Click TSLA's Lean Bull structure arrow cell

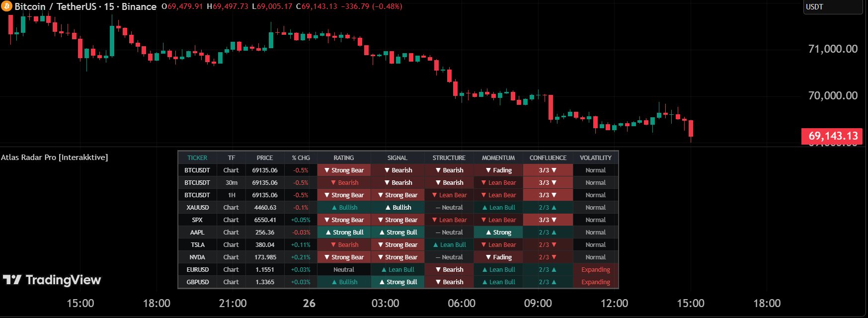coord(449,244)
